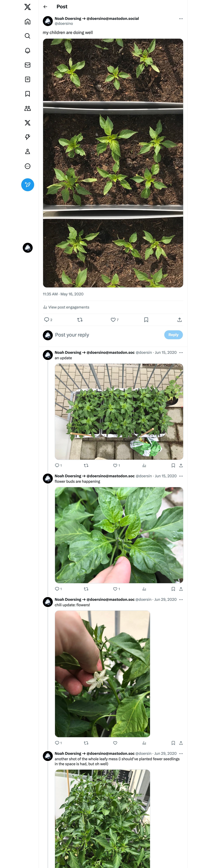Share the main post via the upload icon
Screen dimensions: 221x868
coord(180,320)
